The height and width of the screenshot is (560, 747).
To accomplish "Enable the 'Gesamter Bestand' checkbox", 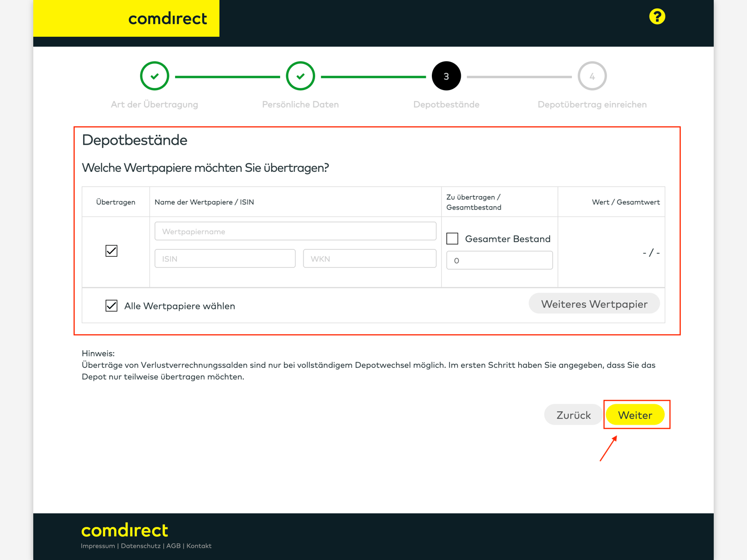I will click(451, 238).
